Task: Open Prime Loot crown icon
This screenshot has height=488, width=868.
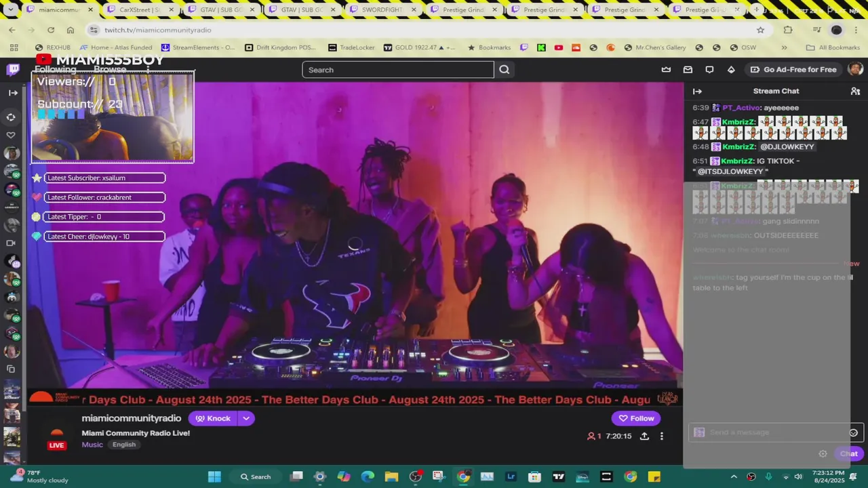Action: [x=666, y=70]
